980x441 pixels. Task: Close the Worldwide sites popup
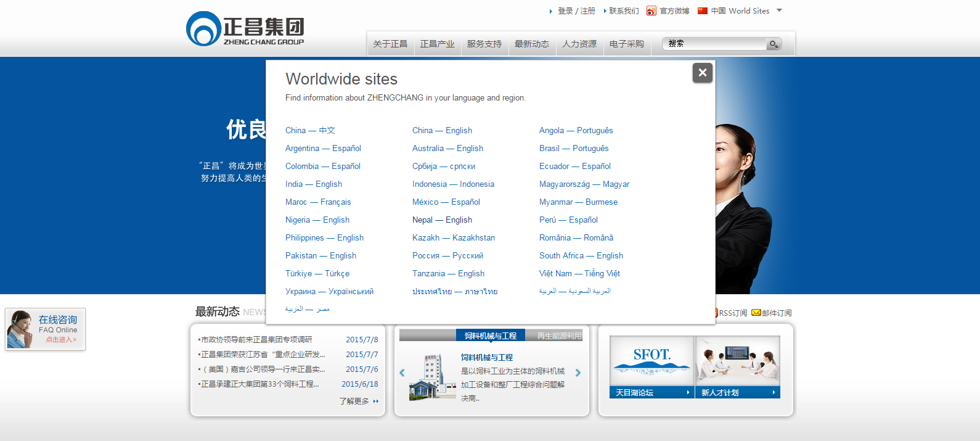(702, 73)
